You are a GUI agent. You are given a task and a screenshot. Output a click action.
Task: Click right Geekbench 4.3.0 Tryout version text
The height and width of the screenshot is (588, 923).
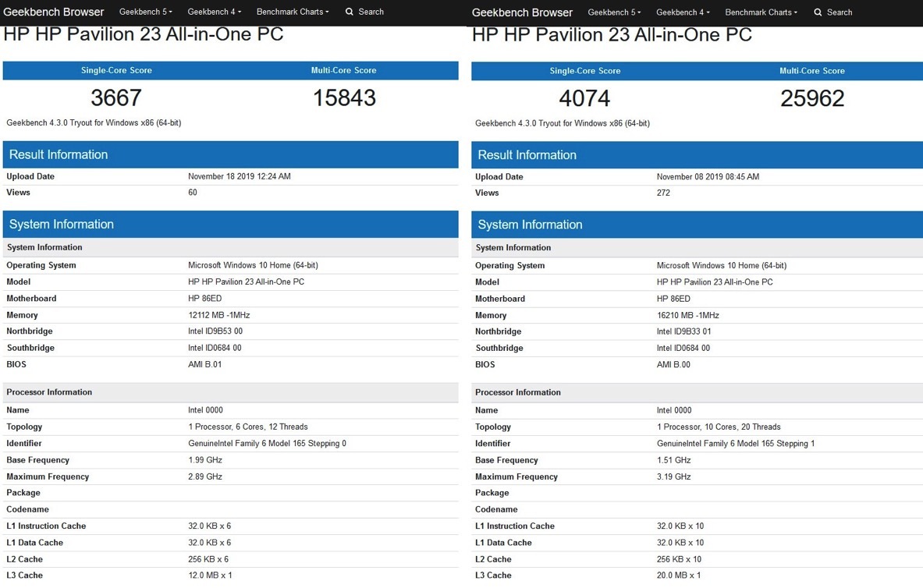pos(563,123)
